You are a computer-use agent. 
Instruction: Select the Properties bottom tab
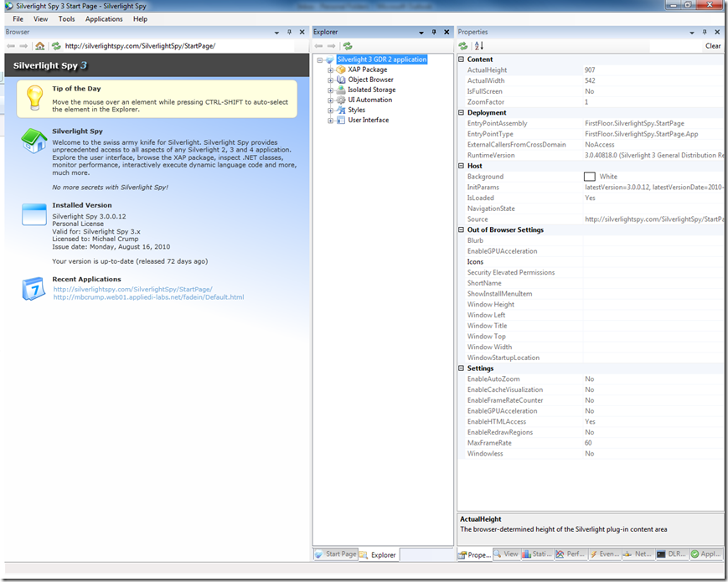[474, 554]
